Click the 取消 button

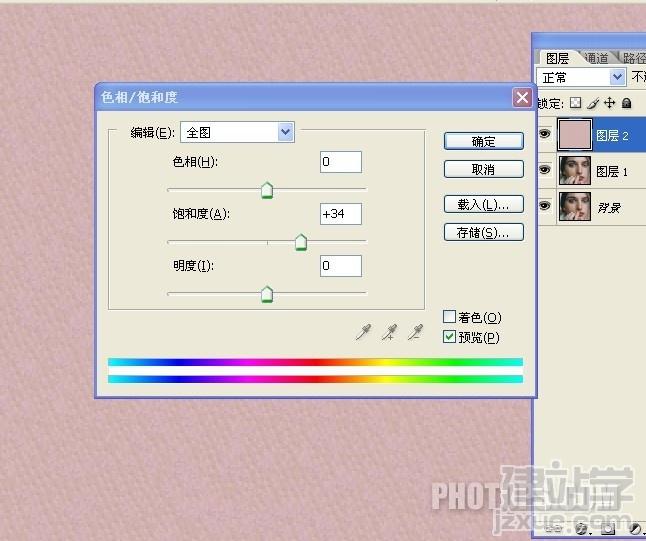[484, 169]
